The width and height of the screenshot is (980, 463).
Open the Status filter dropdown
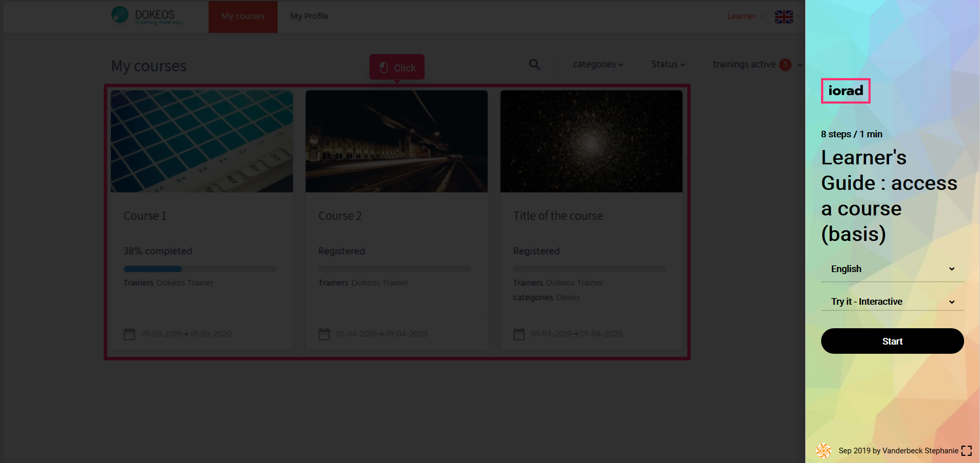coord(668,64)
